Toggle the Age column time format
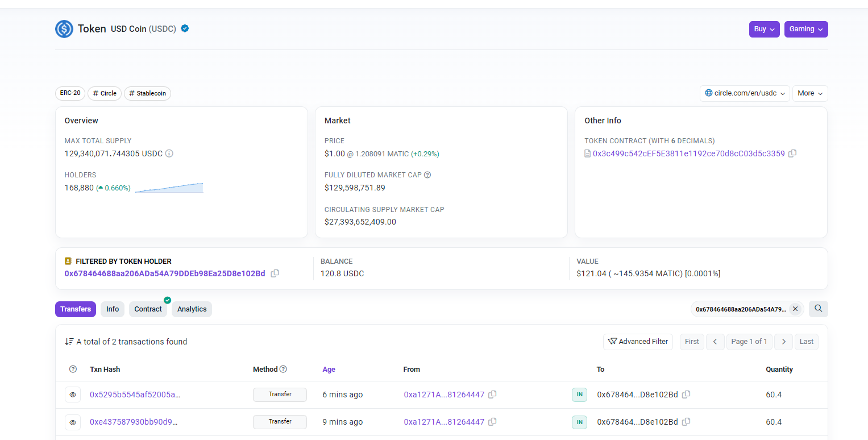868x440 pixels. 329,370
